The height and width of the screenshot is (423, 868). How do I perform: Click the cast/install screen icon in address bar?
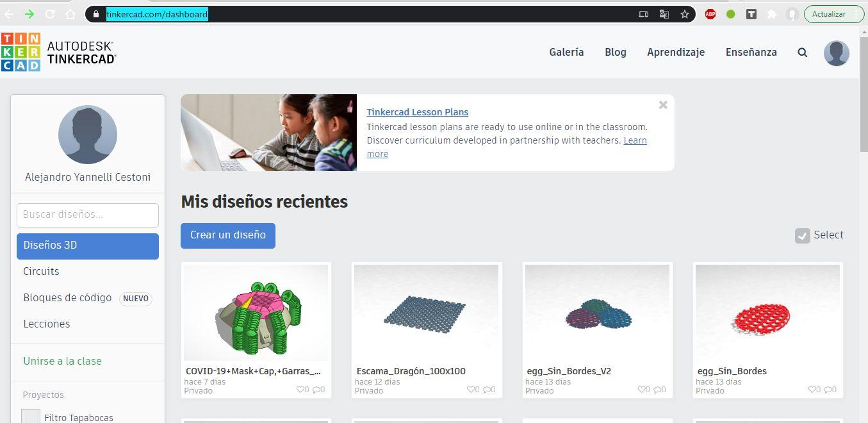coord(644,13)
